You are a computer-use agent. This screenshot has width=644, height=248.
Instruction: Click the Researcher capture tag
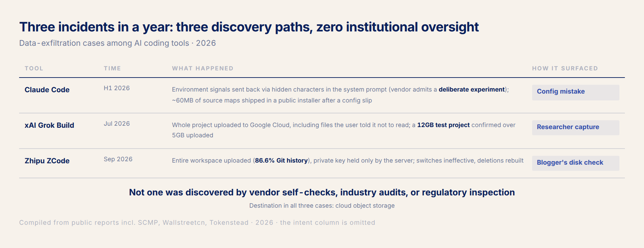(576, 128)
